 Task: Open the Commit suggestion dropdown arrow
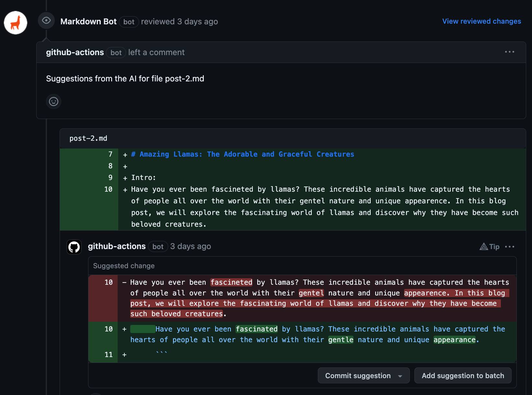400,376
